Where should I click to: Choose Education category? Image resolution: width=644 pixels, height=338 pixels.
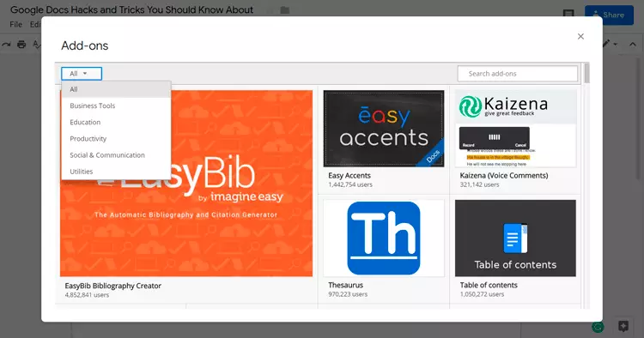pyautogui.click(x=116, y=122)
